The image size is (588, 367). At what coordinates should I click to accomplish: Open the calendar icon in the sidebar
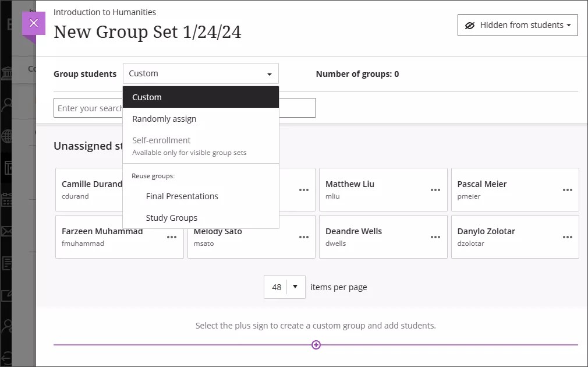(x=7, y=199)
